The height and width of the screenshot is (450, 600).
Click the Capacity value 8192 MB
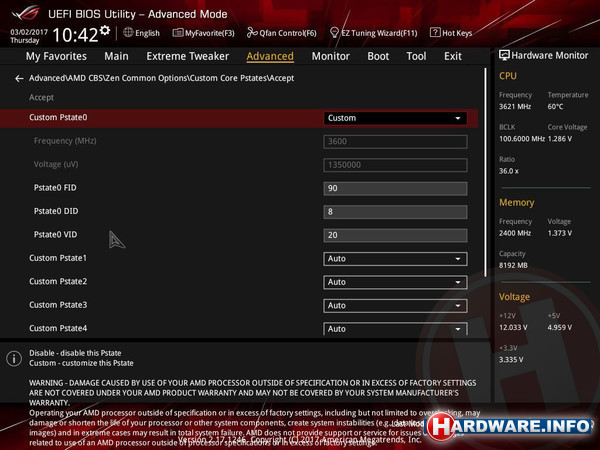point(513,265)
